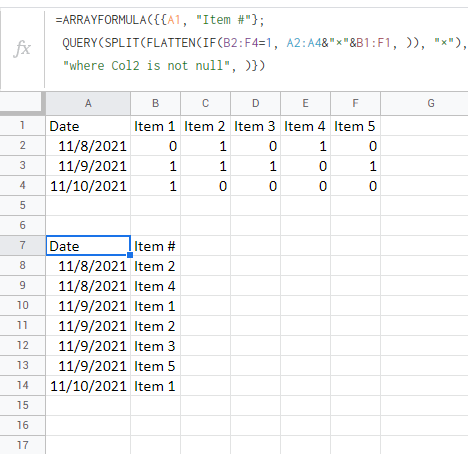The height and width of the screenshot is (454, 468).
Task: Click cell A3 with 11/9/2021
Action: (88, 166)
